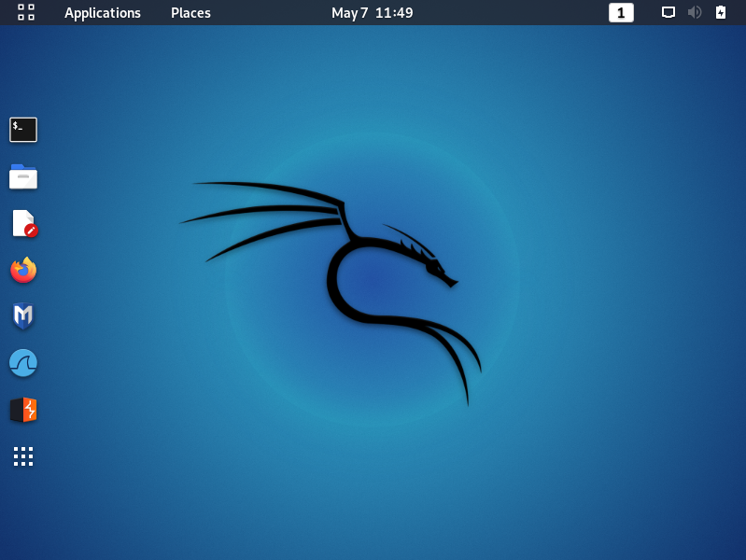746x560 pixels.
Task: Click empty top bar space right of Places
Action: 269,13
